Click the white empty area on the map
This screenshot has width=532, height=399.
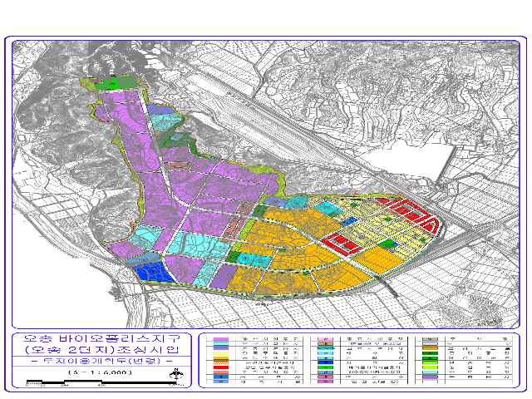click(453, 158)
